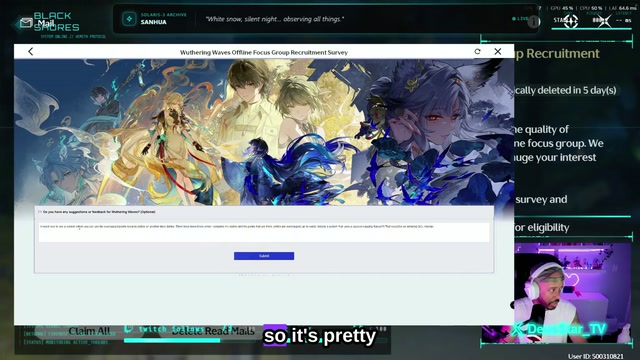Viewport: 640px width, 360px height.
Task: Click inside the feedback suggestions text box
Action: [x=264, y=232]
